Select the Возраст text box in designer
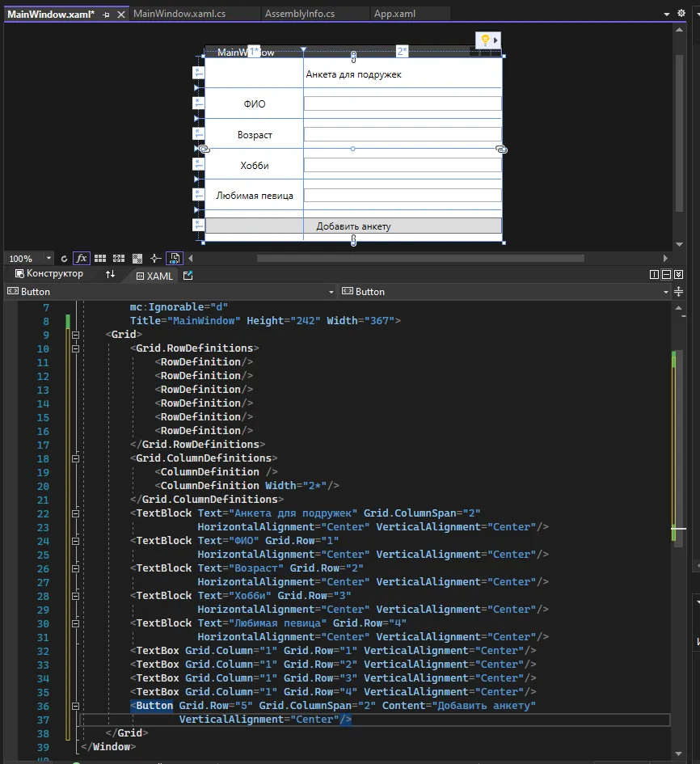Screen dimensions: 700x764 pos(403,134)
